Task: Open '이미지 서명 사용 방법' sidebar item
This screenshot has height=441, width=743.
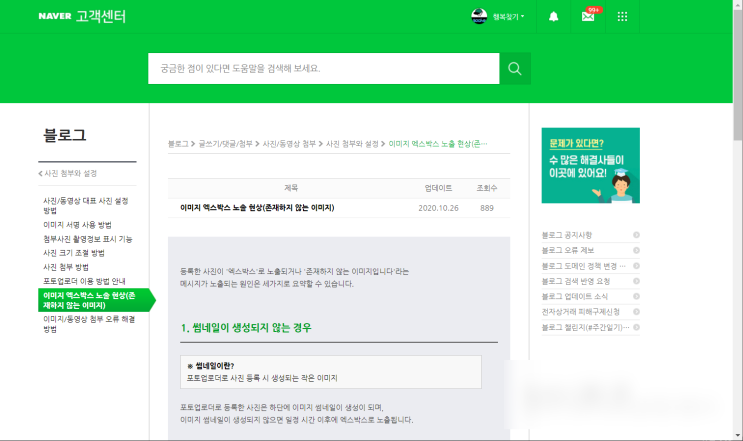Action: point(77,225)
